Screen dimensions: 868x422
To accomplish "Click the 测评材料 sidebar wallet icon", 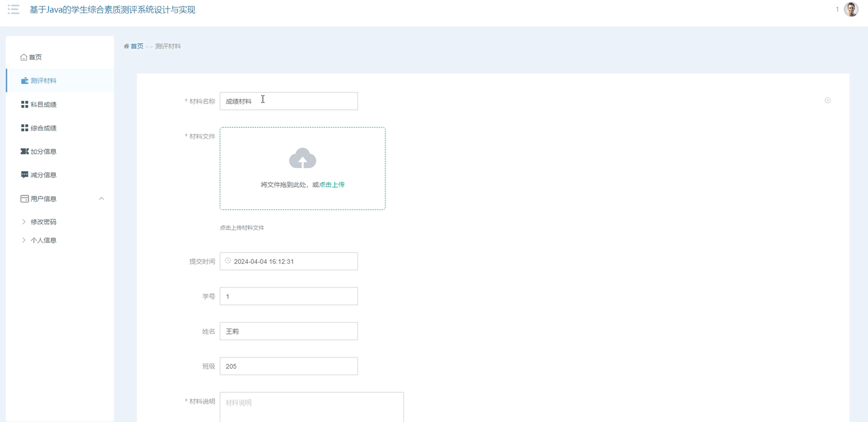I will point(25,80).
